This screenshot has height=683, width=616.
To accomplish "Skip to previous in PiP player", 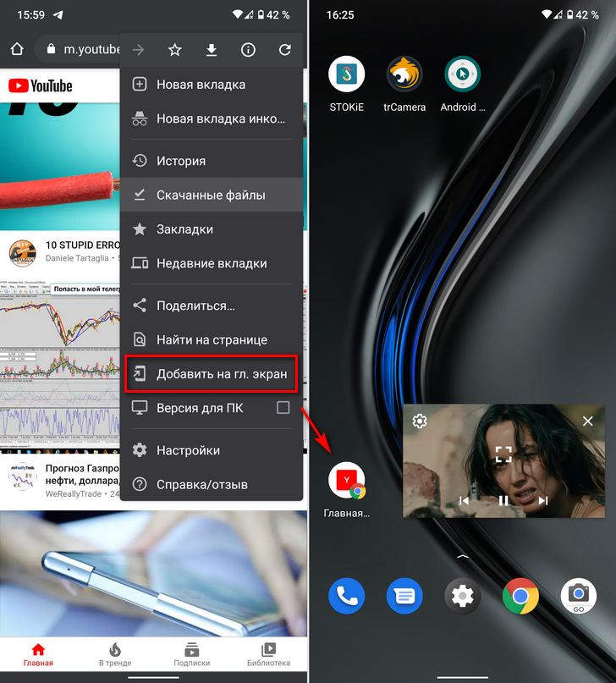I will tap(464, 501).
